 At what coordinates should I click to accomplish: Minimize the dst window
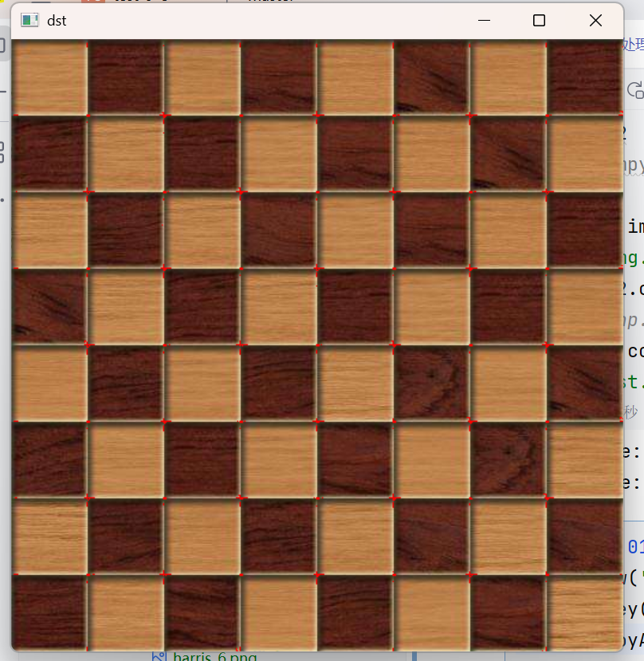click(484, 20)
